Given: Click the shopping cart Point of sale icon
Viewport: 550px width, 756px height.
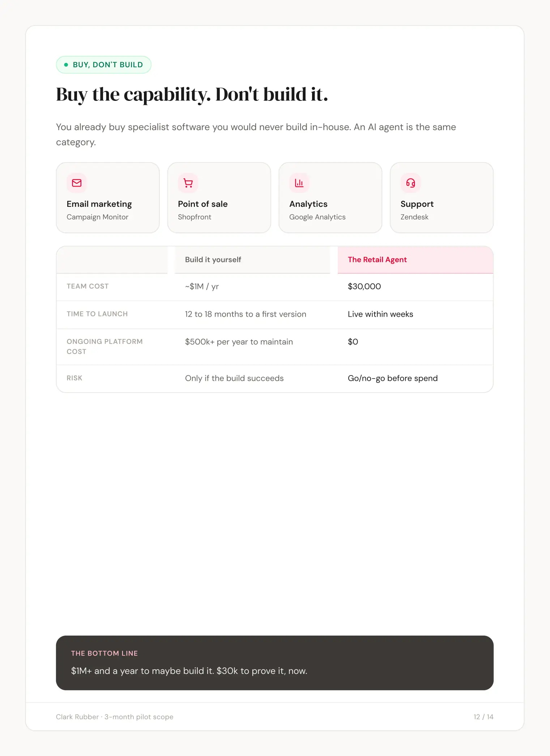Looking at the screenshot, I should (x=188, y=183).
